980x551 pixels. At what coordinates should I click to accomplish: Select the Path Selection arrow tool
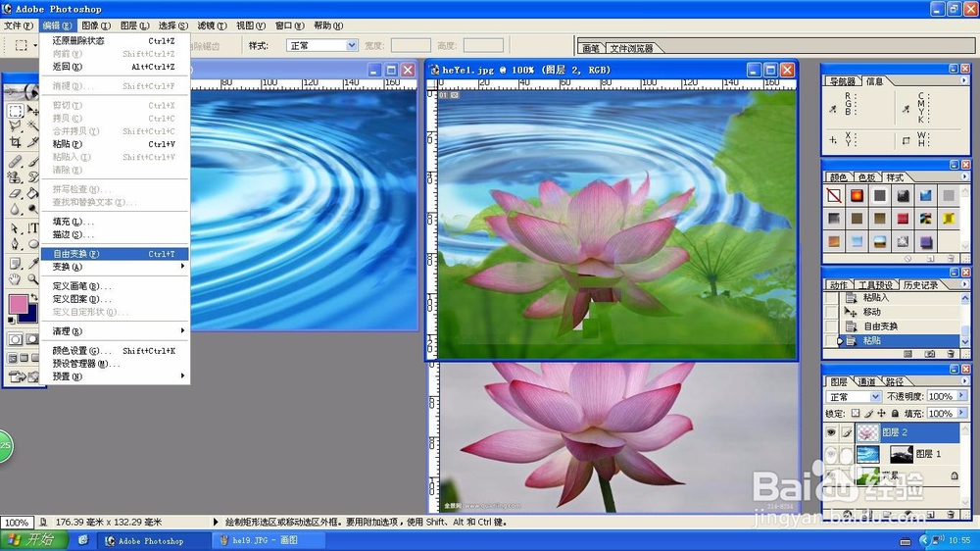pos(15,228)
